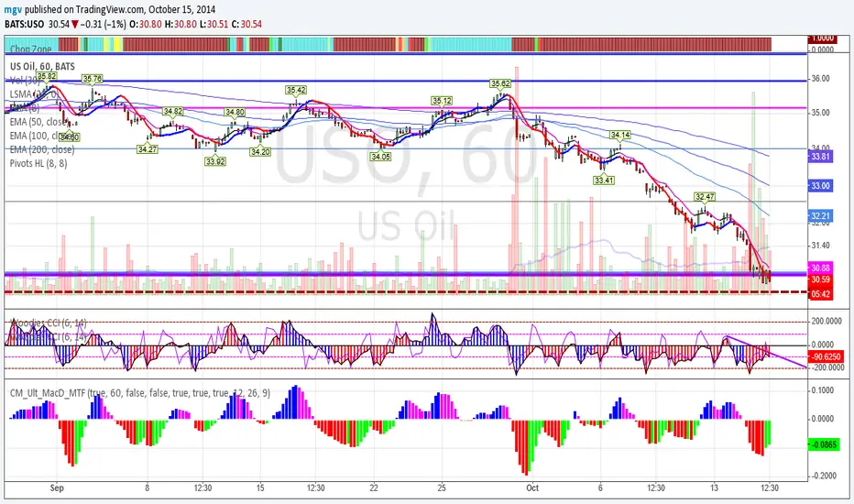
Task: Click the 25 date on time axis
Action: 442,488
